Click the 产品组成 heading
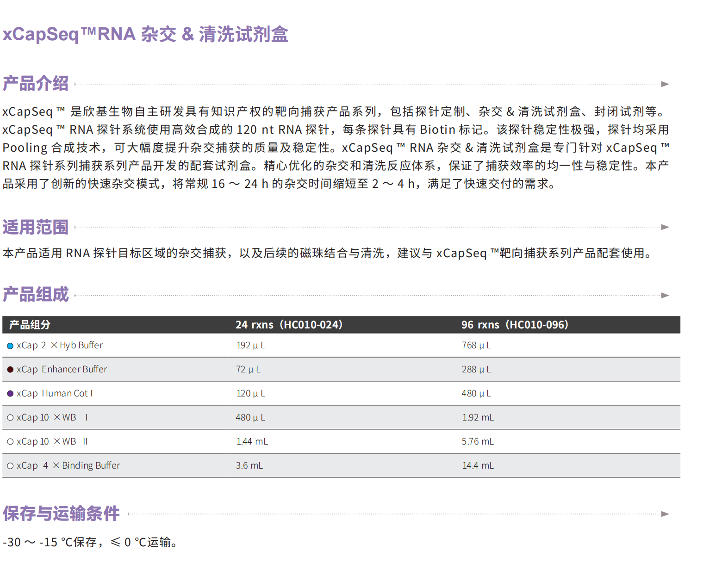 tap(36, 295)
